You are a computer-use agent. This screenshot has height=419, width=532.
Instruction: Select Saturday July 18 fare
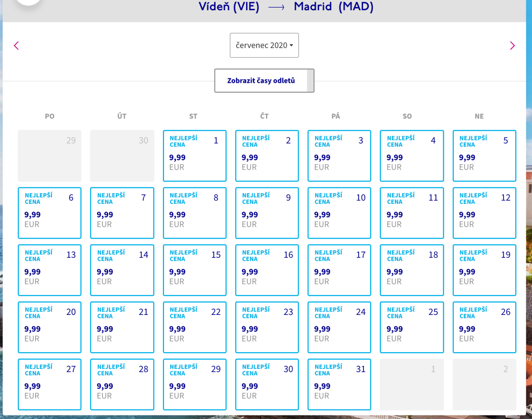point(411,270)
